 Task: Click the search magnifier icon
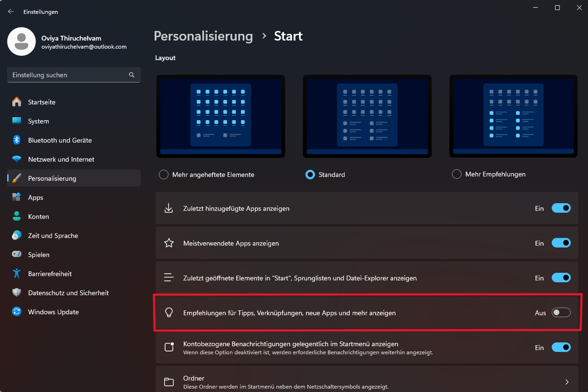[132, 75]
